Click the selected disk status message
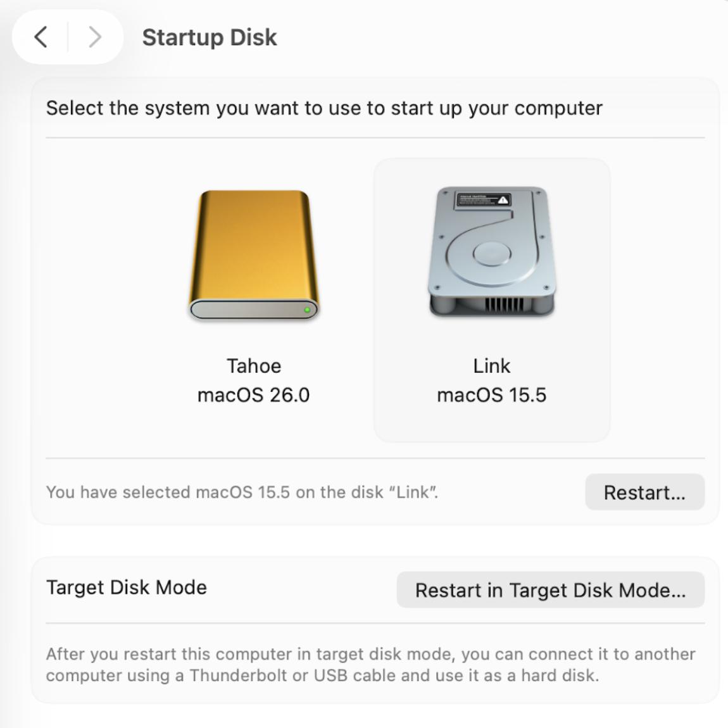Image resolution: width=728 pixels, height=728 pixels. coord(242,492)
